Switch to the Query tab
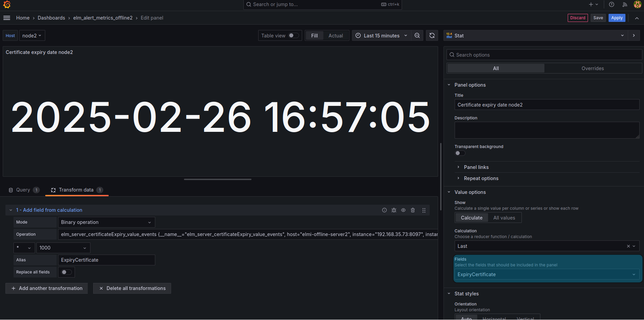This screenshot has width=644, height=320. click(24, 190)
